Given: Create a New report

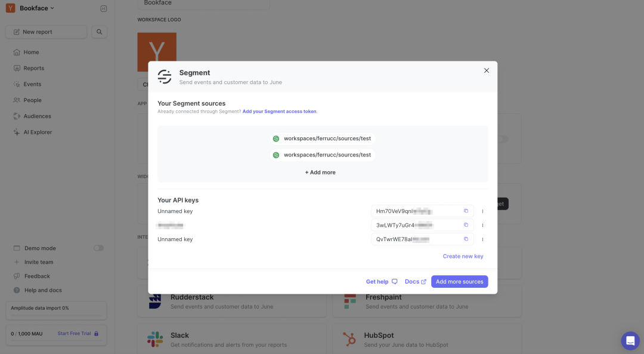Looking at the screenshot, I should [x=46, y=32].
